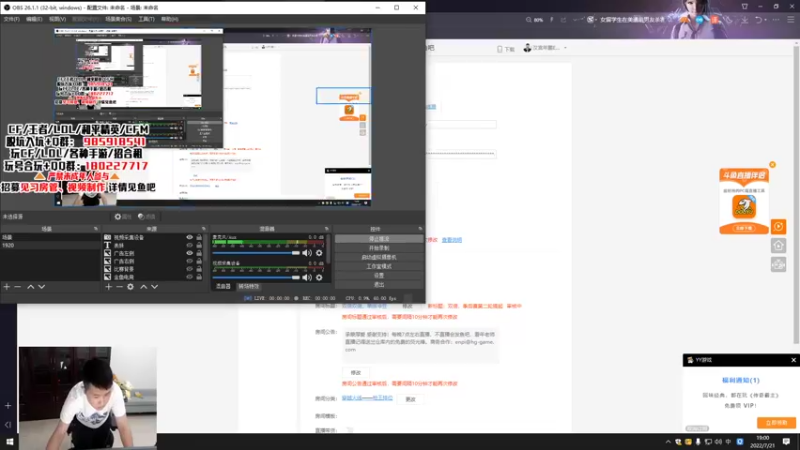Move the source up in Sources panel

143,287
